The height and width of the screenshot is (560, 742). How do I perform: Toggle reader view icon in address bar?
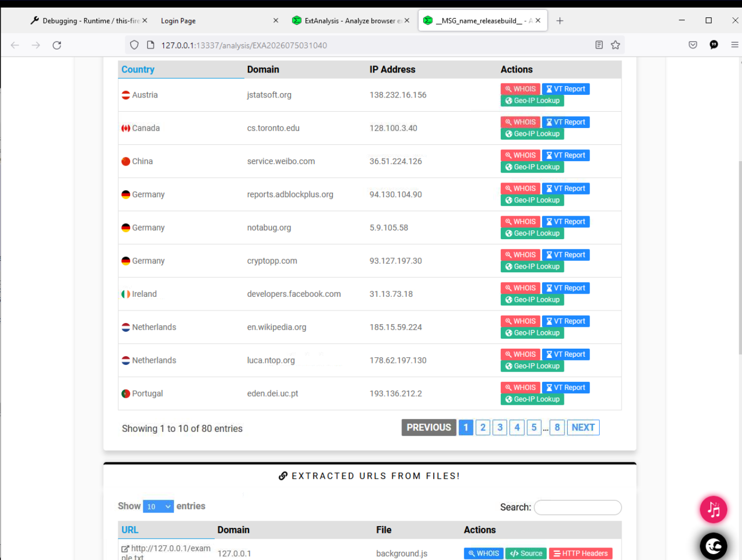599,45
